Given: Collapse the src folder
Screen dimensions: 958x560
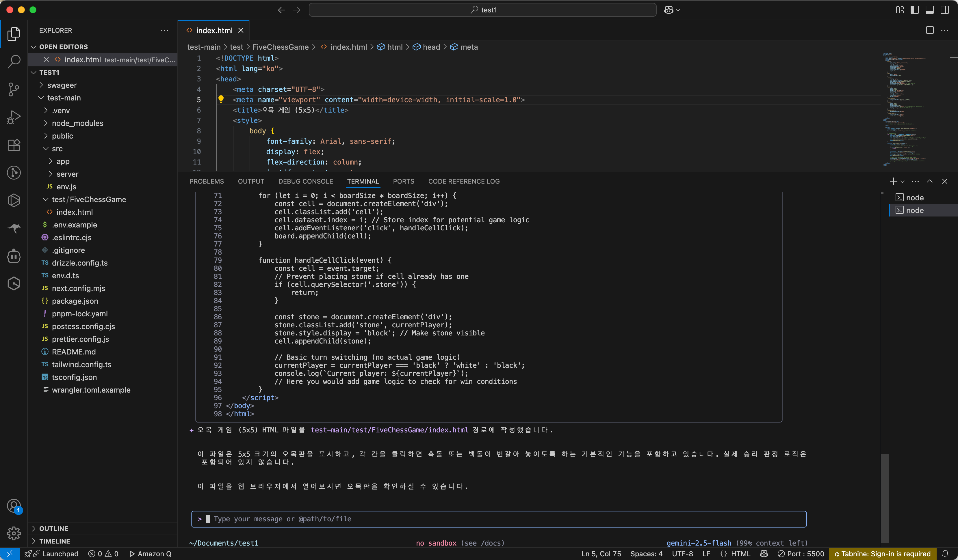Looking at the screenshot, I should (x=57, y=149).
